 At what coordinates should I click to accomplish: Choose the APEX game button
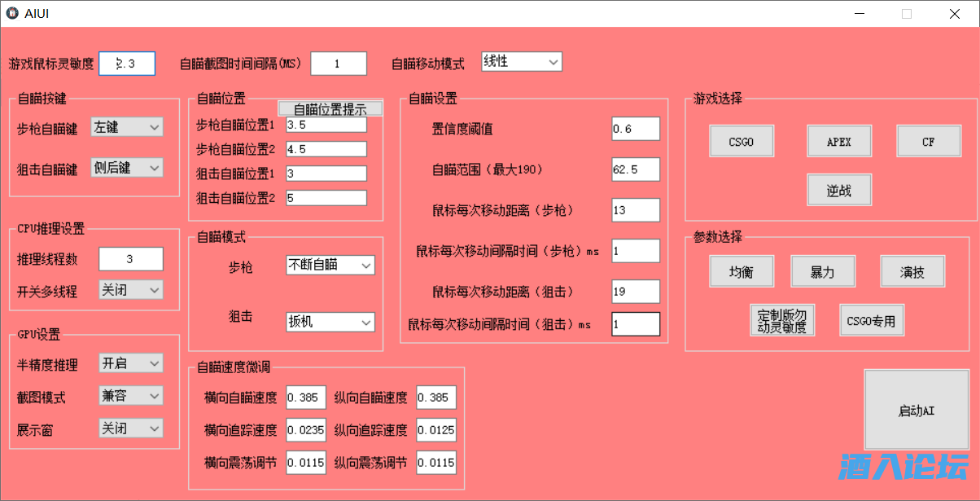click(x=838, y=141)
